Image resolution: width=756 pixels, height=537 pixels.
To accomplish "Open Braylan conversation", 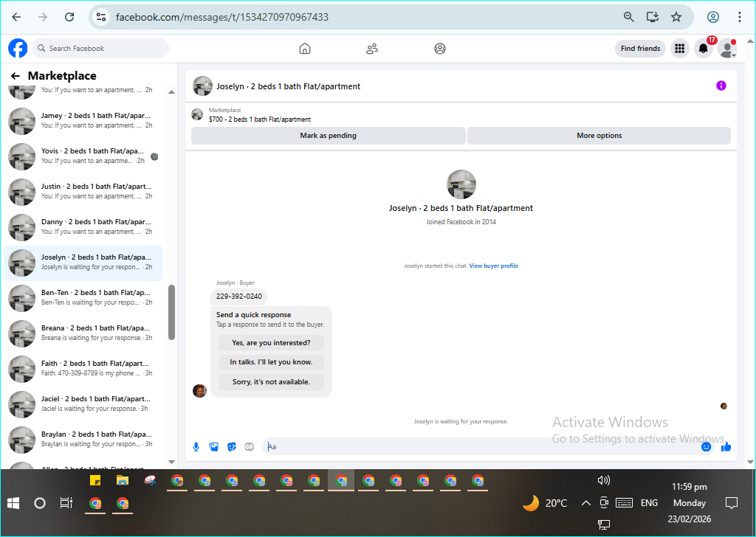I will click(x=83, y=439).
